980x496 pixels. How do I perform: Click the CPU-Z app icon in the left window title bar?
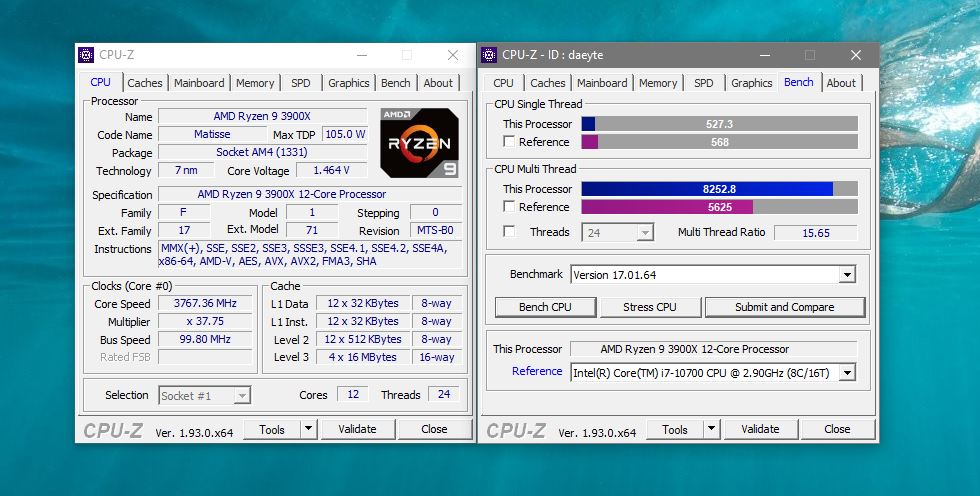tap(86, 55)
